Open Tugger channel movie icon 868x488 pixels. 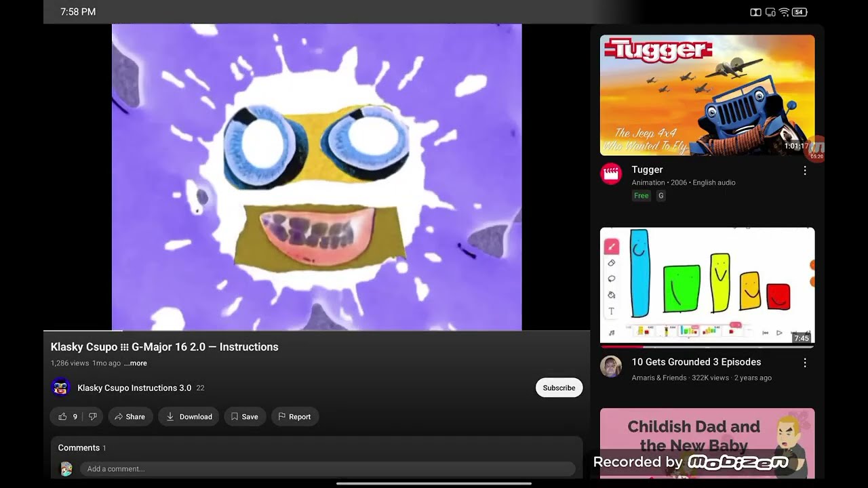click(611, 174)
